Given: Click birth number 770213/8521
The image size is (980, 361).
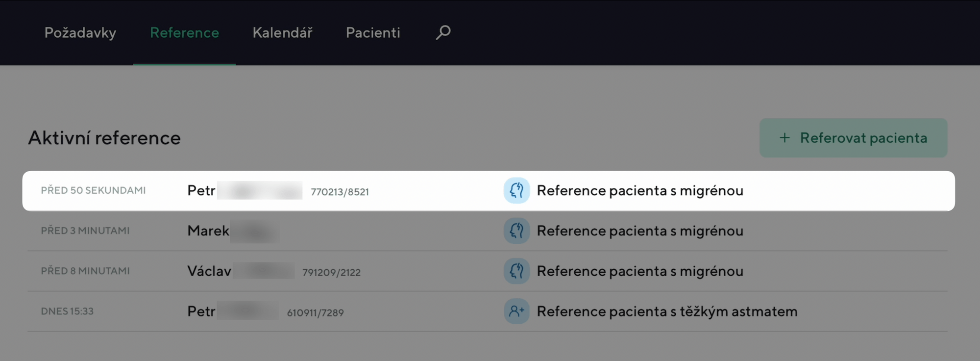Looking at the screenshot, I should pos(340,192).
